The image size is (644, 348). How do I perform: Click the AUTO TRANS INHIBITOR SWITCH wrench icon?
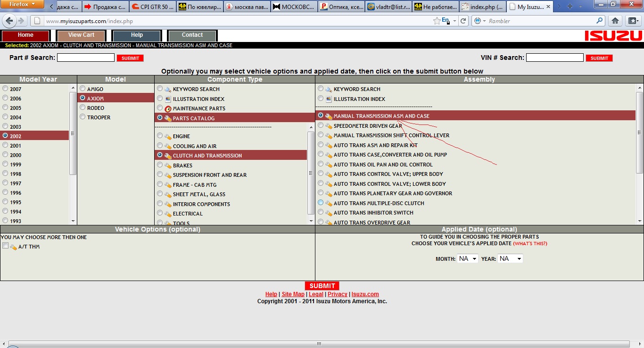[x=328, y=213]
